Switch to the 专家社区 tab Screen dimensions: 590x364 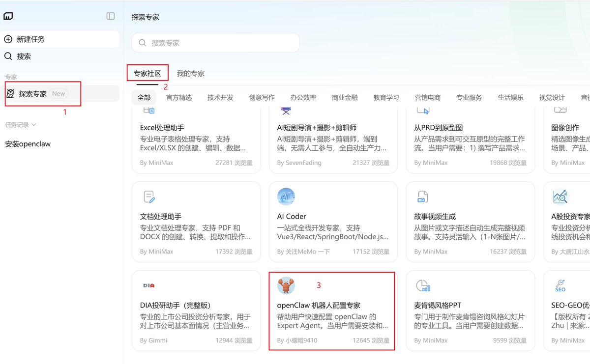tap(147, 74)
